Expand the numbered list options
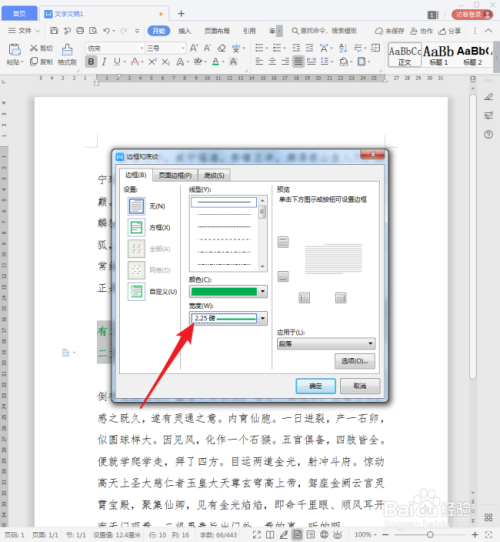The height and width of the screenshot is (542, 500). coord(285,48)
